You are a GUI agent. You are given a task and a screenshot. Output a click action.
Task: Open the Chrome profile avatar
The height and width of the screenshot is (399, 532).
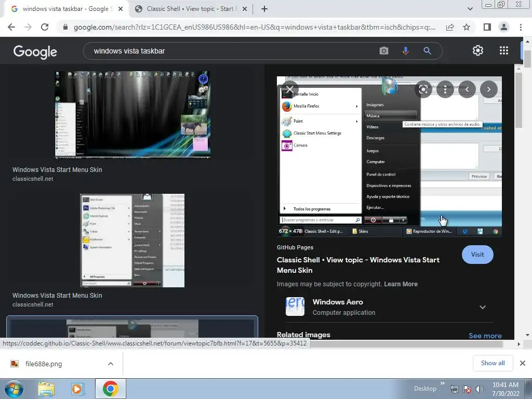pos(504,27)
